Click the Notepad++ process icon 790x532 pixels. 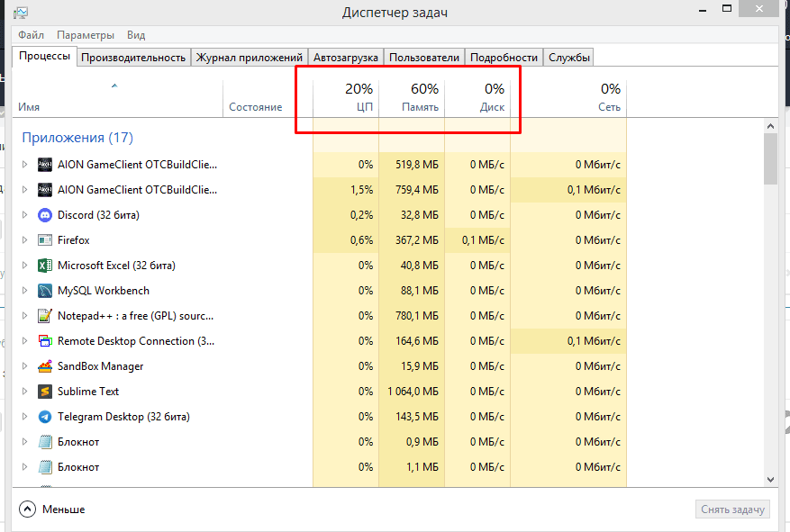pos(45,316)
